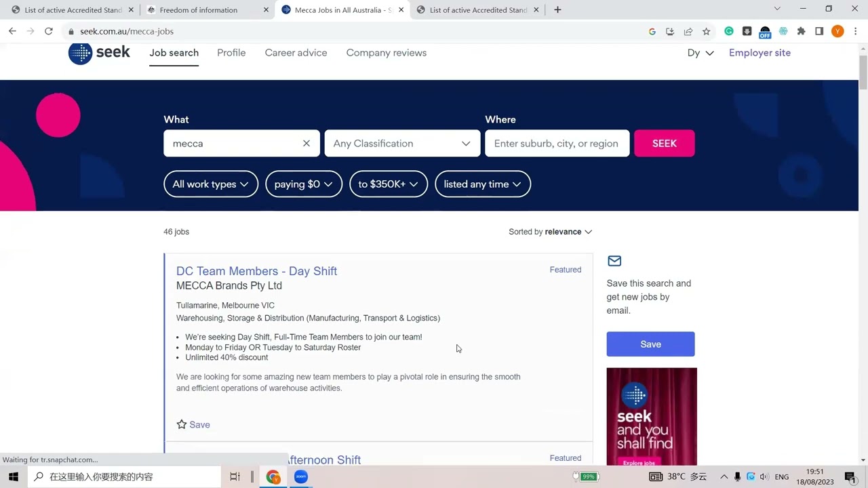The height and width of the screenshot is (488, 868).
Task: Switch to first List of active Accredited Standards tab
Action: 71,9
